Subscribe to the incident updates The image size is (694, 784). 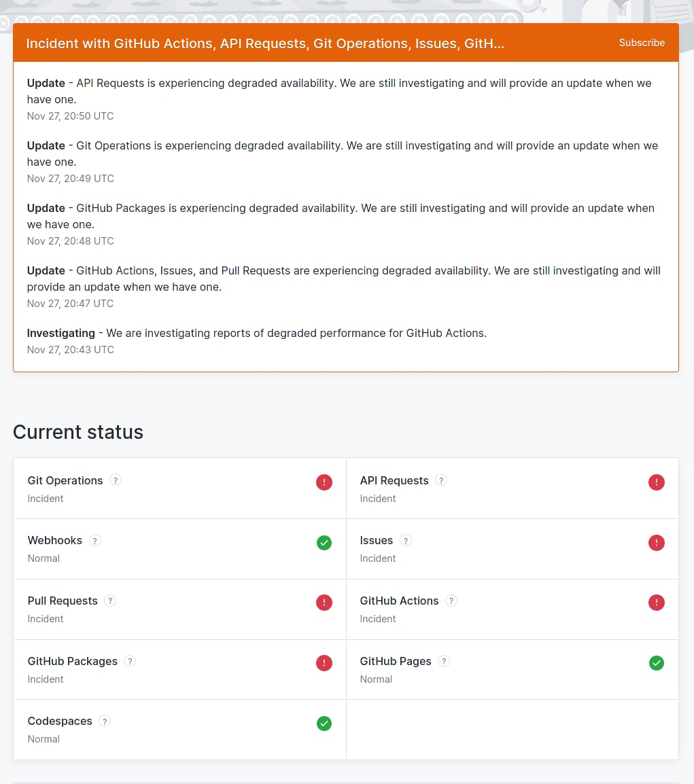[642, 43]
